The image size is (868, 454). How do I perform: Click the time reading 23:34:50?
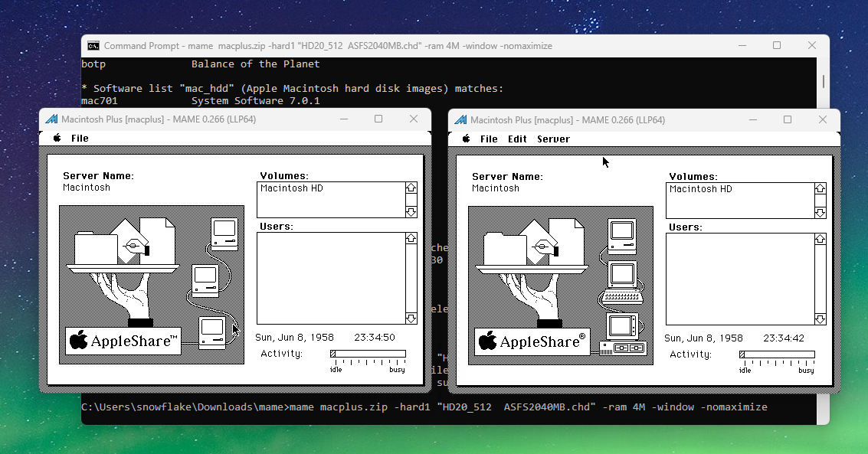click(375, 338)
